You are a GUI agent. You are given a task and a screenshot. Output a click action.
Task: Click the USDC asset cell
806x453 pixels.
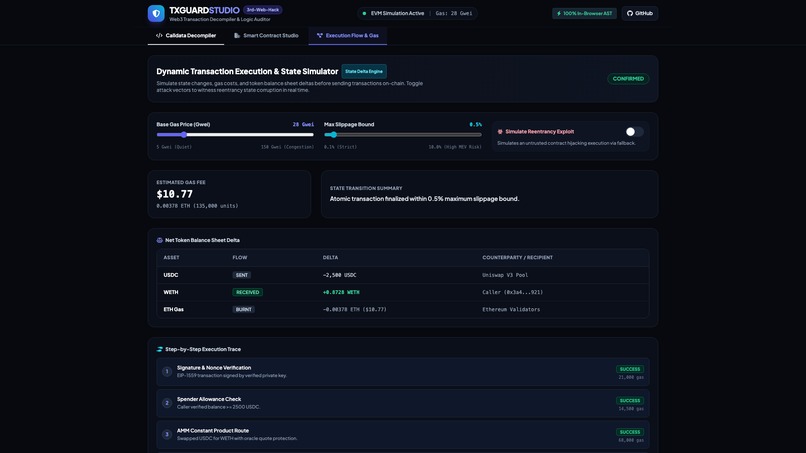171,275
